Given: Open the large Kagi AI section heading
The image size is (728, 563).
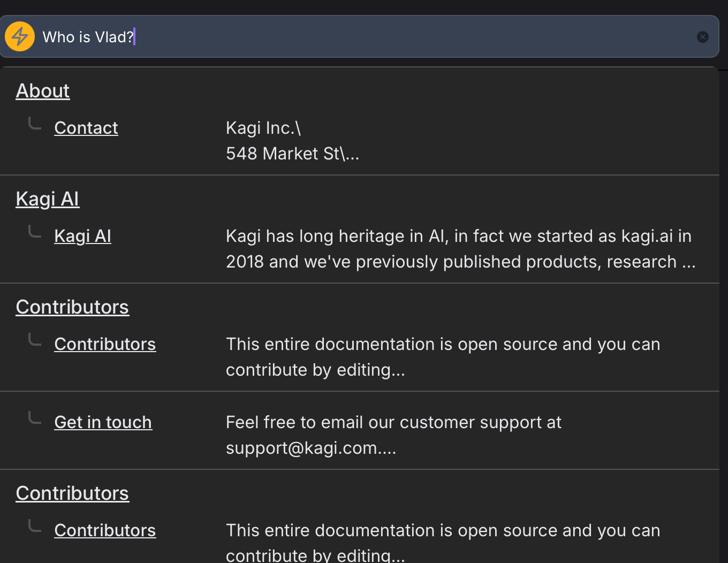Looking at the screenshot, I should click(48, 199).
